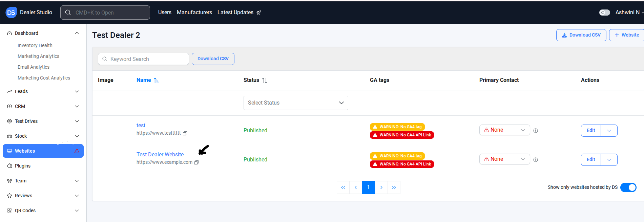644x222 pixels.
Task: Open the Select Status filter dropdown
Action: tap(295, 103)
